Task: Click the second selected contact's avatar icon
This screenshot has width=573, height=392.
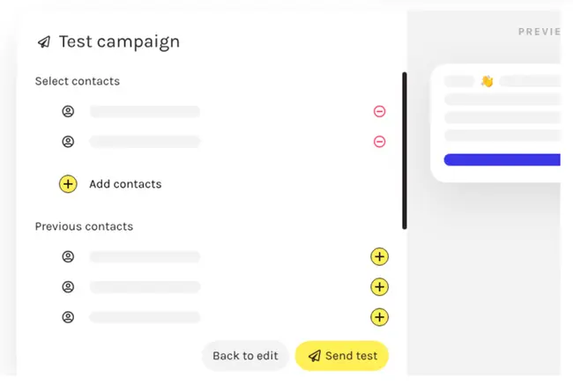Action: pyautogui.click(x=68, y=142)
